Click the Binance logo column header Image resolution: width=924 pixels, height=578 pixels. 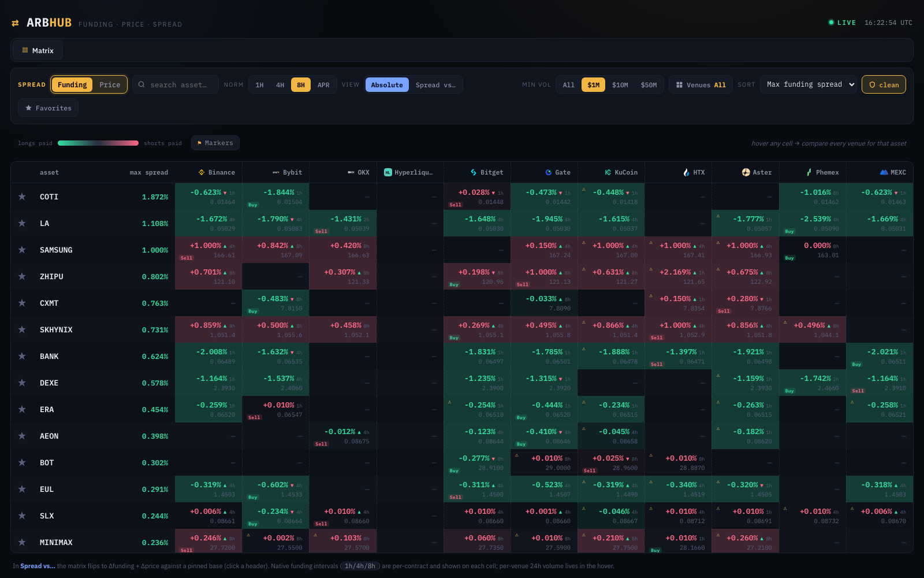coord(202,172)
